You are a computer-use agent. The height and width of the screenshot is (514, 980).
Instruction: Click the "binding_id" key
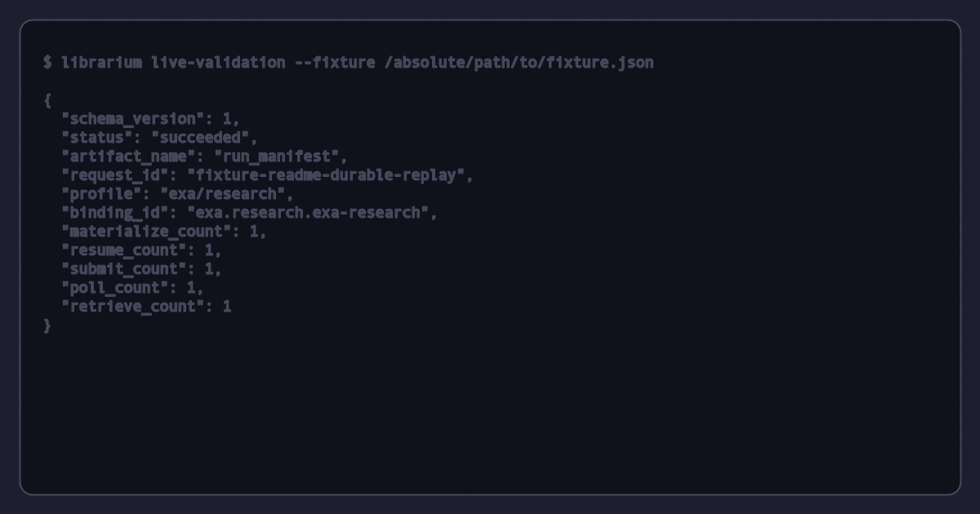point(115,213)
